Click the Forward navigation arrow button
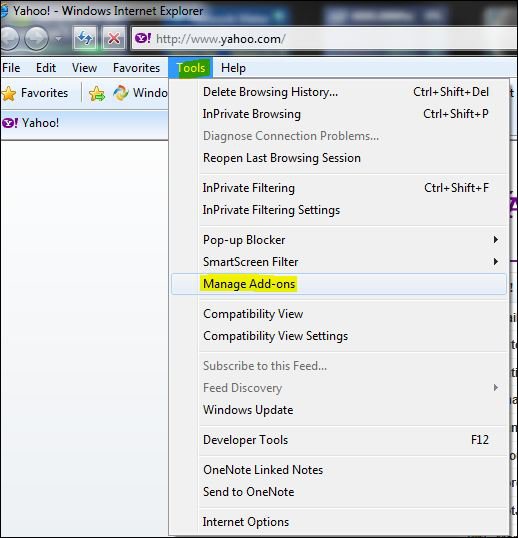This screenshot has width=518, height=538. (x=36, y=39)
